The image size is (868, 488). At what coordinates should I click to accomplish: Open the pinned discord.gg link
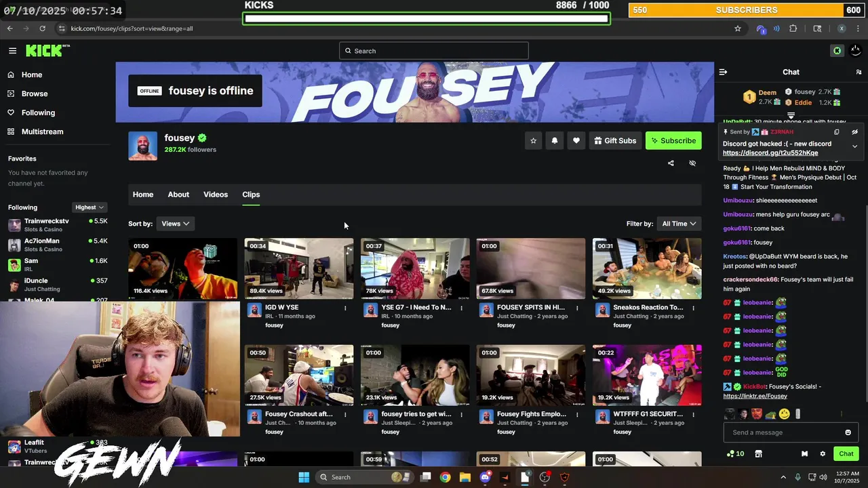coord(770,153)
